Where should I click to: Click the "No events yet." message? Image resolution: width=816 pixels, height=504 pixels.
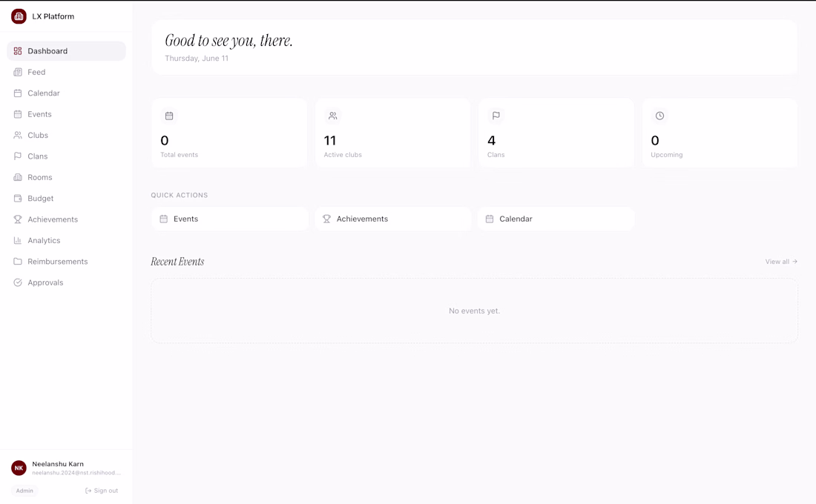[x=474, y=311]
